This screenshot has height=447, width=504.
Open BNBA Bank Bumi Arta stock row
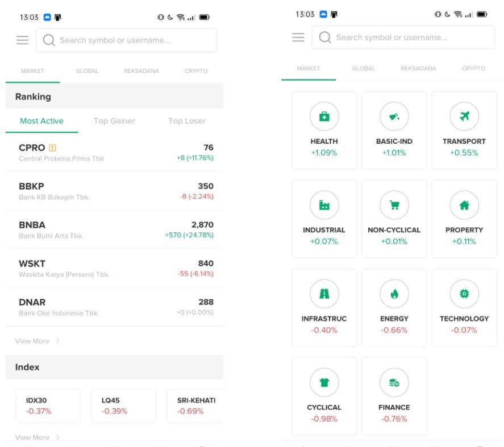114,229
